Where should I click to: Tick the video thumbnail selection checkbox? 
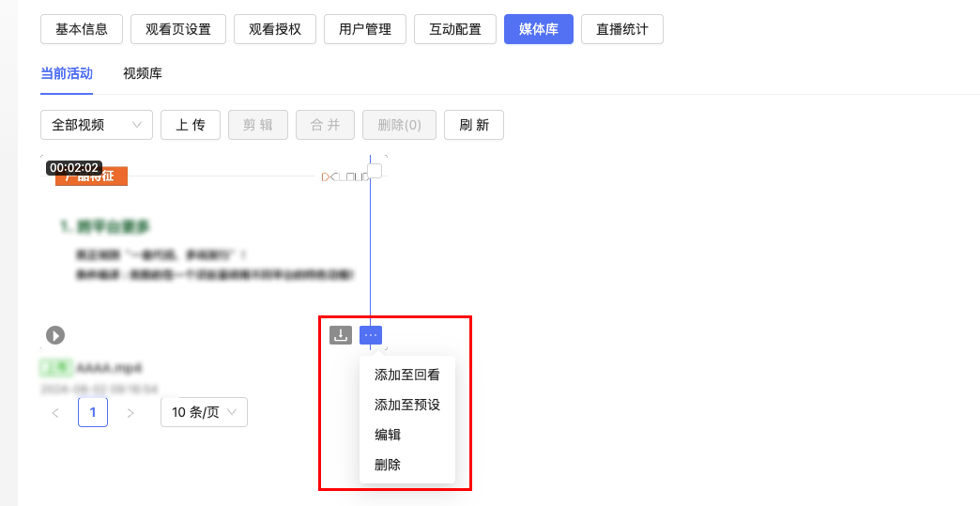pos(375,171)
